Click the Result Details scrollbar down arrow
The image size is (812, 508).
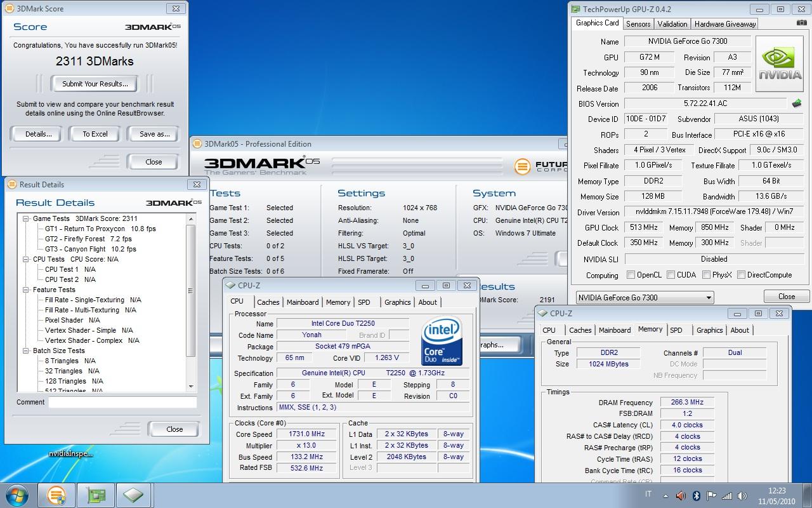(x=191, y=387)
